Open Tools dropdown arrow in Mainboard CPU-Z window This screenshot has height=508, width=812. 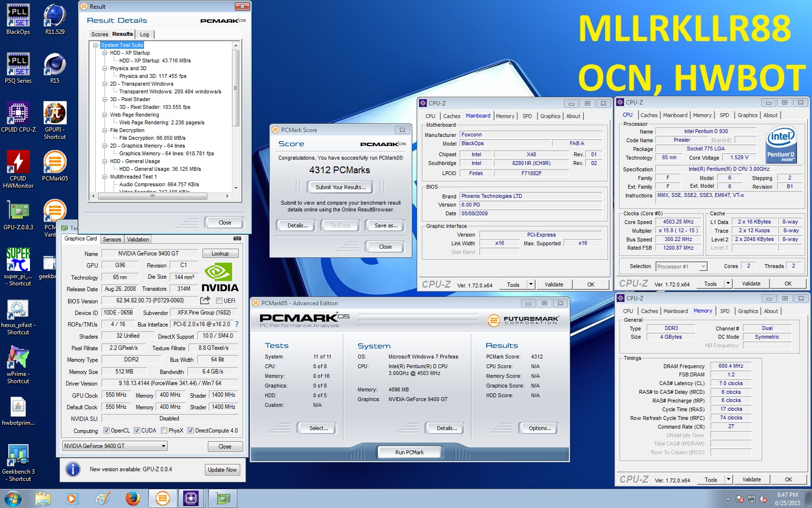coord(531,284)
